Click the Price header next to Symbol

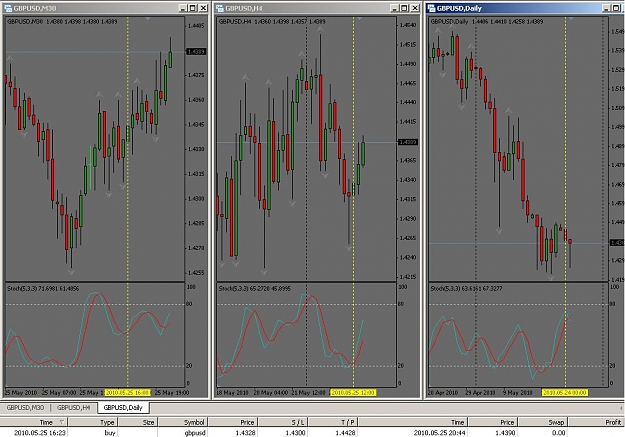tap(233, 422)
